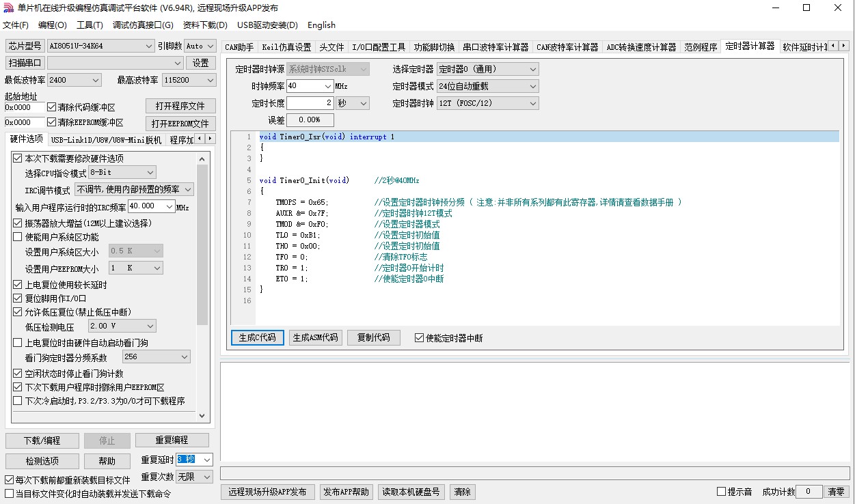Open maximum baud rate 115200 dropdown
The height and width of the screenshot is (504, 855).
(189, 80)
